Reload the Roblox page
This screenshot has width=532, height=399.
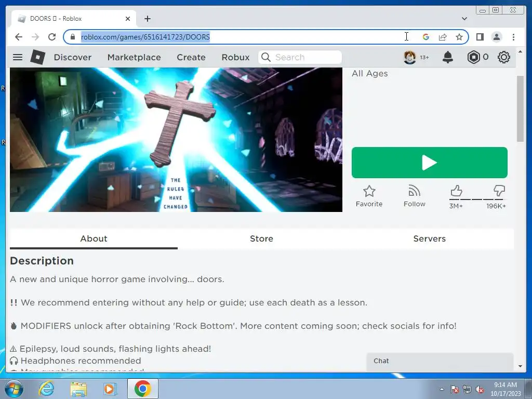click(52, 37)
